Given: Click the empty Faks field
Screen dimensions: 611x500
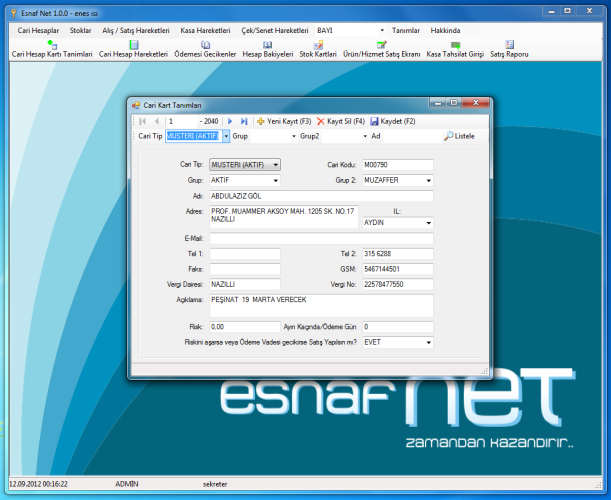Looking at the screenshot, I should tap(245, 269).
